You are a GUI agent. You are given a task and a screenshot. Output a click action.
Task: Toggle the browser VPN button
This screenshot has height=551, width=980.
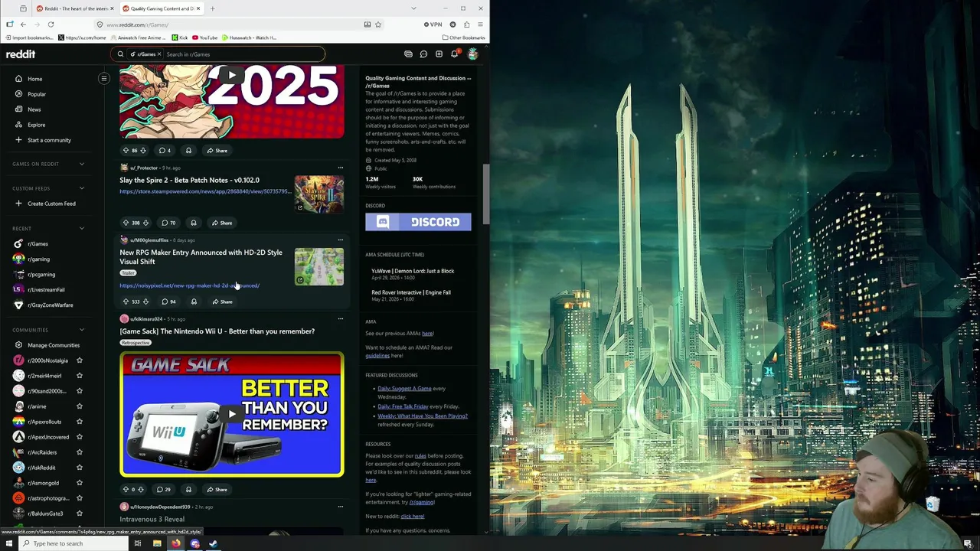[x=433, y=24]
